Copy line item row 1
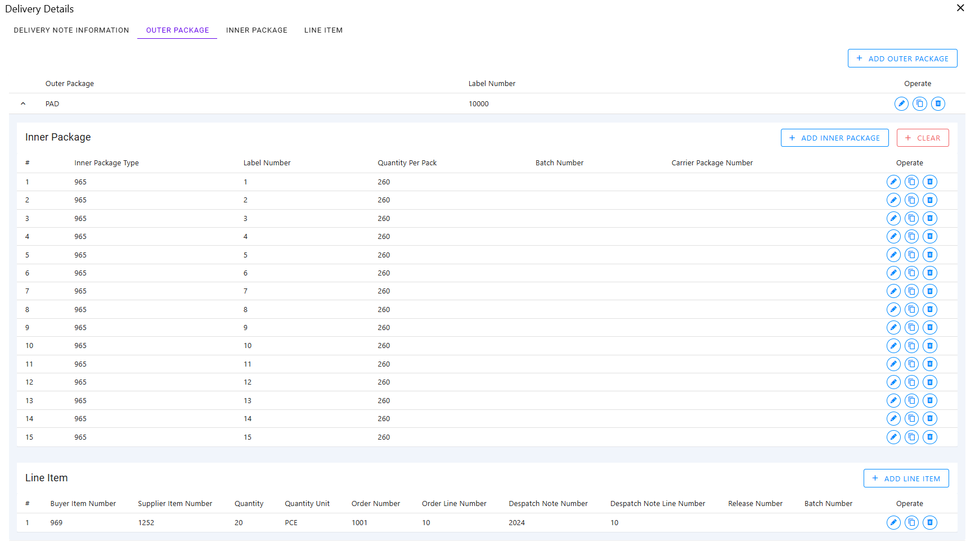 tap(912, 523)
